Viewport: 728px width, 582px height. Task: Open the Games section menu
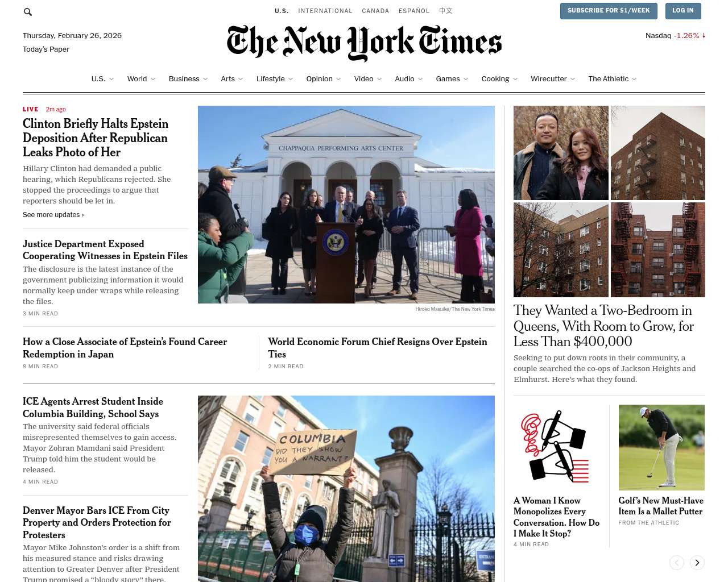pyautogui.click(x=448, y=79)
